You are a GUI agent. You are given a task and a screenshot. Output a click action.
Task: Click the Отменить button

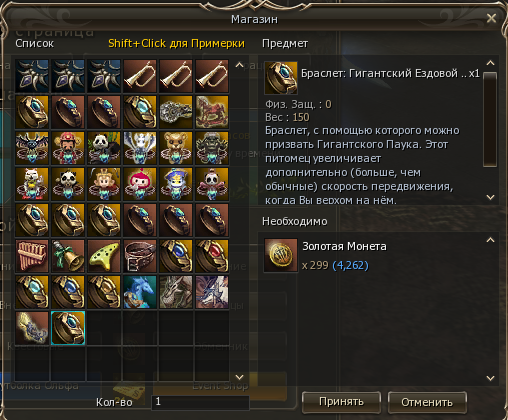coord(427,402)
